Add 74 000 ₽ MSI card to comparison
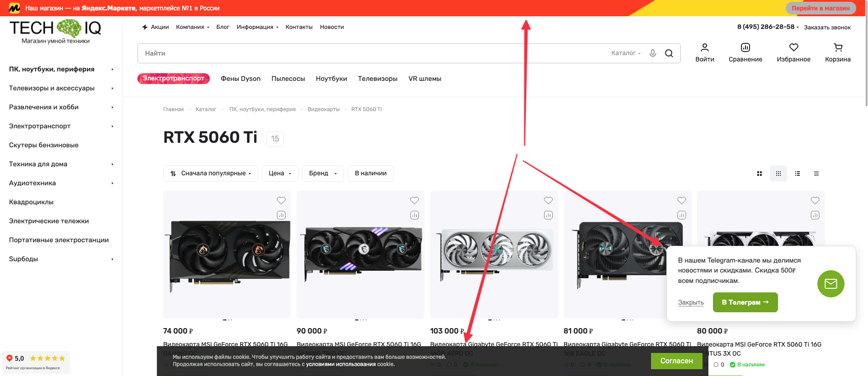The width and height of the screenshot is (868, 376). coord(281,215)
